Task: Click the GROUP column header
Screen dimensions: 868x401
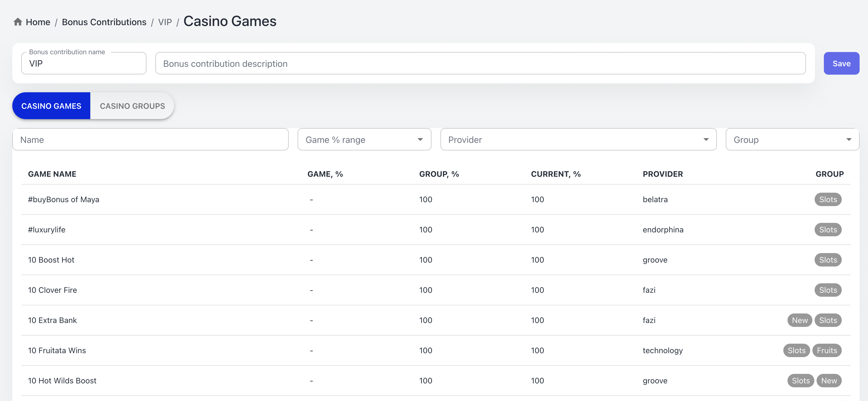Action: pyautogui.click(x=830, y=174)
